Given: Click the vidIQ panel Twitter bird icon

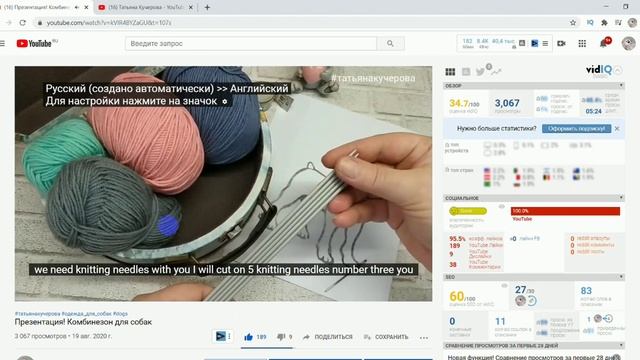Looking at the screenshot, I should point(480,72).
